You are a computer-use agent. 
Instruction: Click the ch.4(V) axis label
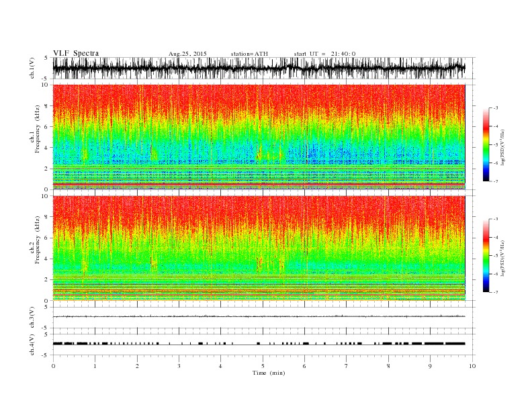32,345
